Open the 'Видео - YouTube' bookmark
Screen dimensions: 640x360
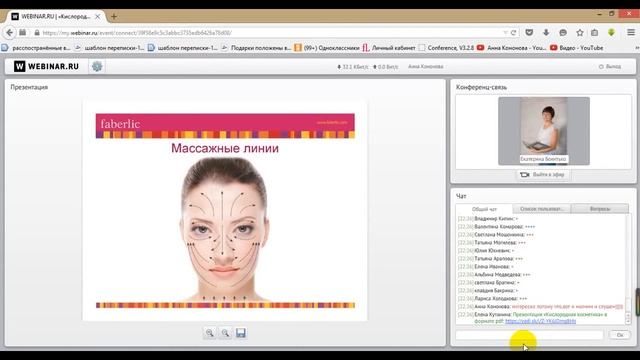pos(576,48)
